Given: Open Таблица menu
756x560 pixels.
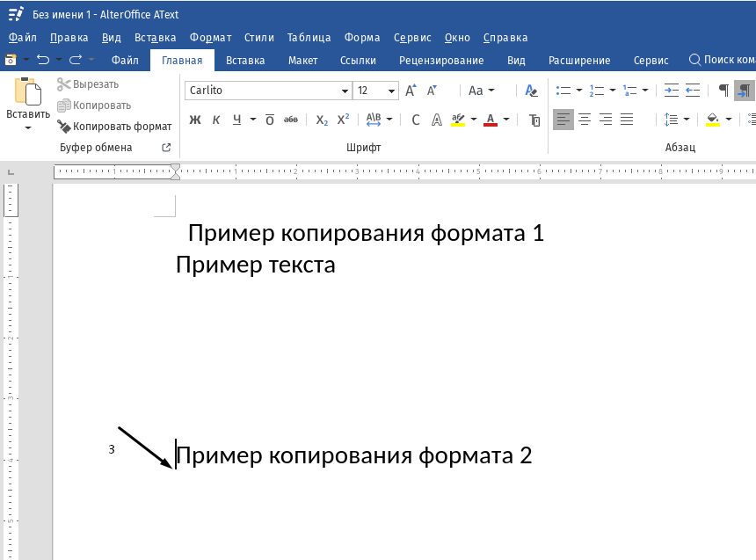Looking at the screenshot, I should tap(309, 38).
